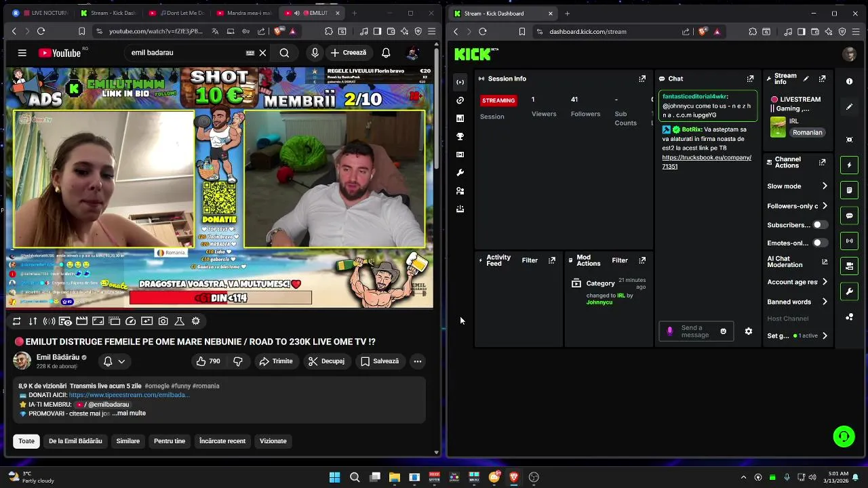Open File Explorer from taskbar
Viewport: 868px width, 488px height.
(x=395, y=477)
